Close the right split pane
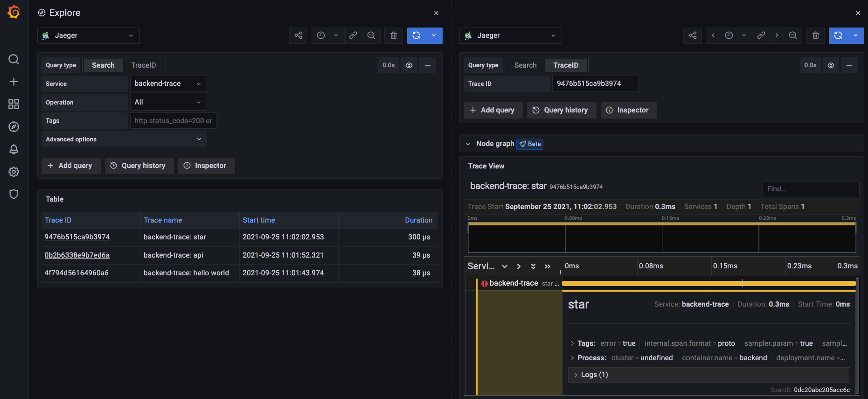The width and height of the screenshot is (868, 399). (x=858, y=13)
